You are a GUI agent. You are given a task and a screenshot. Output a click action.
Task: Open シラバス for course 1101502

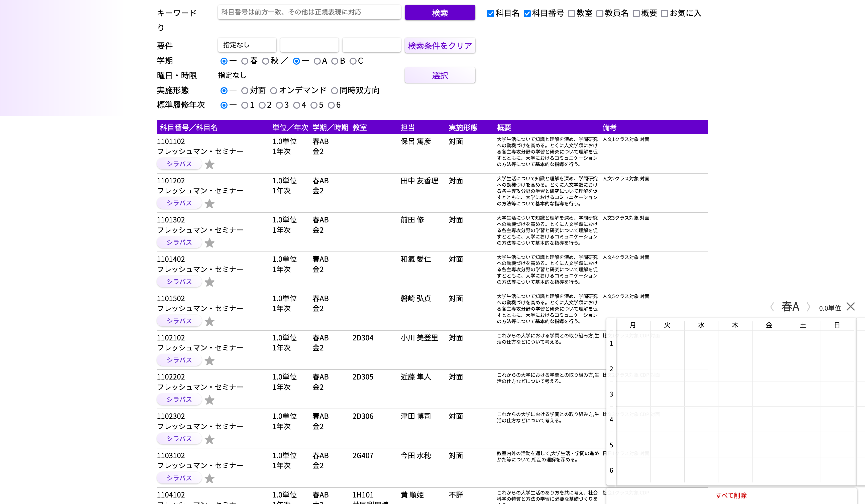179,321
